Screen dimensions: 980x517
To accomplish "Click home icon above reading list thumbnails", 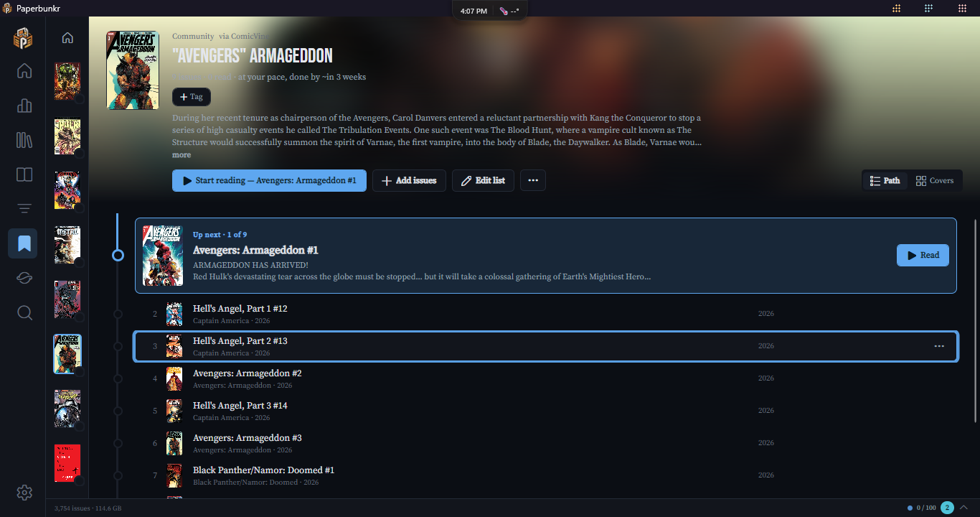I will (x=67, y=38).
